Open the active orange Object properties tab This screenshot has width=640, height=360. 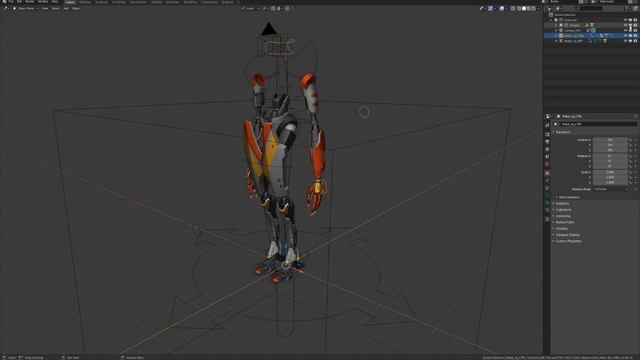pos(547,173)
